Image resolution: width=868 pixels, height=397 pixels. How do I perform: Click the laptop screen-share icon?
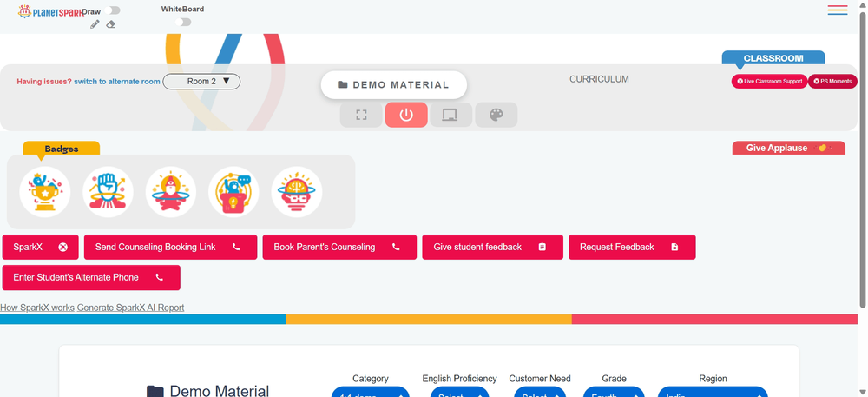451,115
